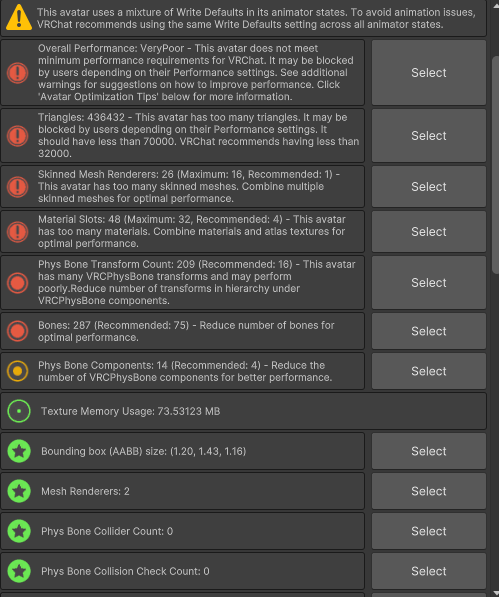Screen dimensions: 499x597
Task: Click the red circle icon for Bones count
Action: pos(18,331)
